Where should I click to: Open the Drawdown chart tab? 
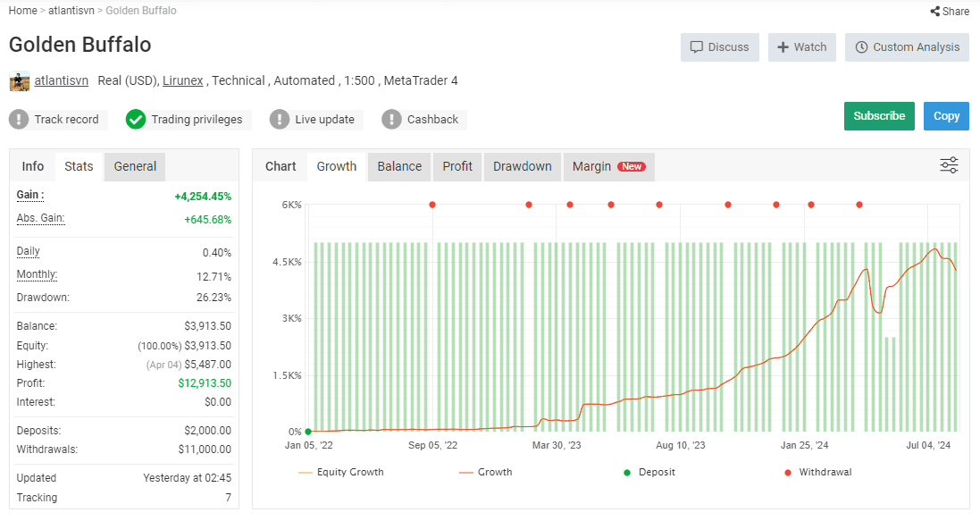click(523, 166)
